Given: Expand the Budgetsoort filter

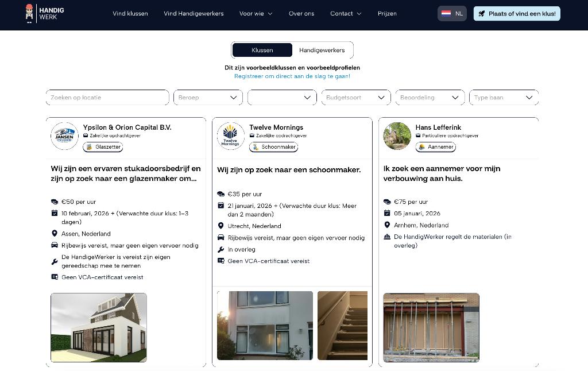Looking at the screenshot, I should click(355, 97).
